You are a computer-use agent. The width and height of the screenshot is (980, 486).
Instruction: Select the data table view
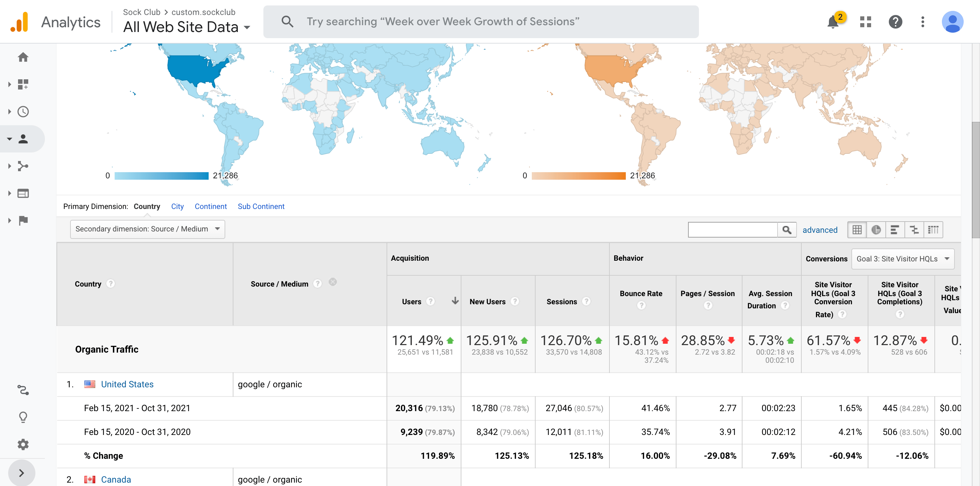(857, 230)
